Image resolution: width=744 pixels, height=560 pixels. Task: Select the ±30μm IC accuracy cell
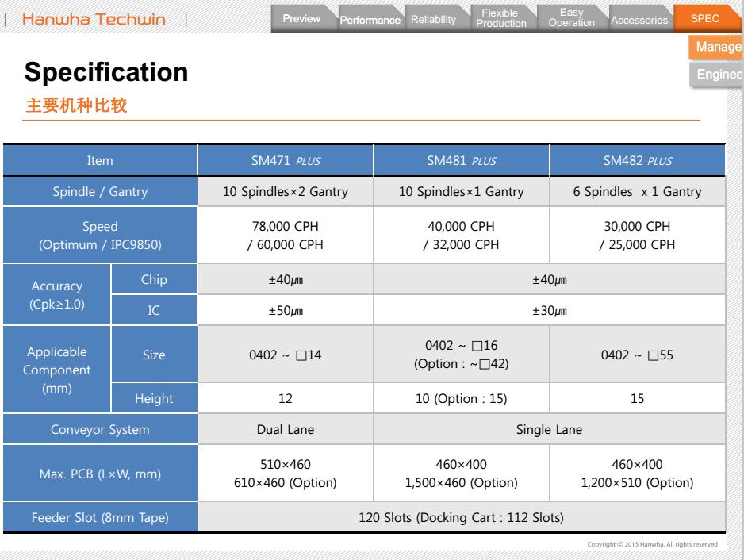(x=550, y=310)
